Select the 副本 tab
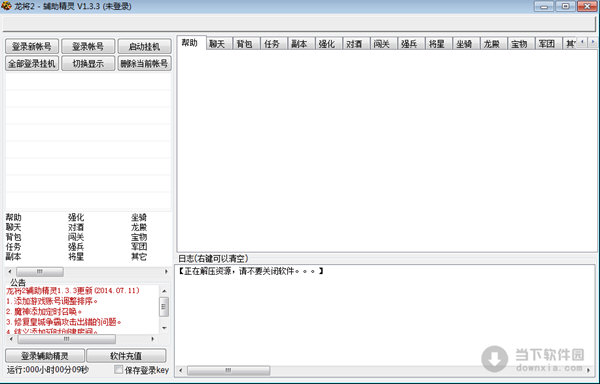 pyautogui.click(x=300, y=44)
